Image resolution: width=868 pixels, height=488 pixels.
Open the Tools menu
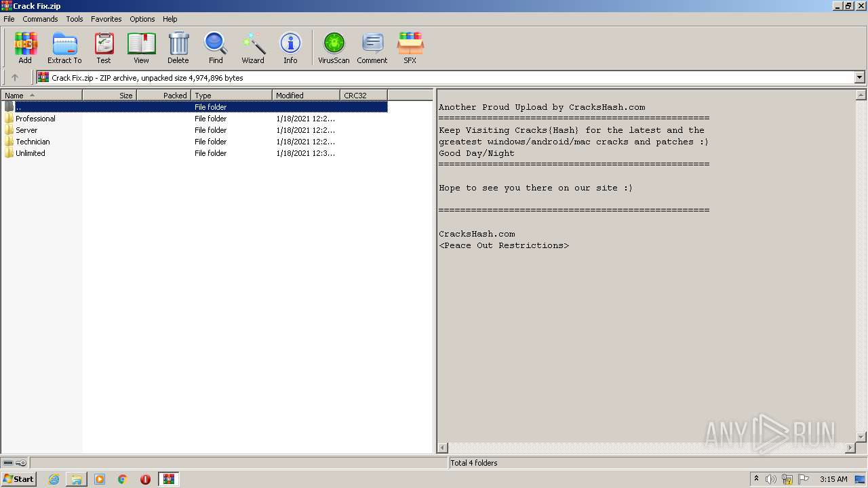[75, 19]
